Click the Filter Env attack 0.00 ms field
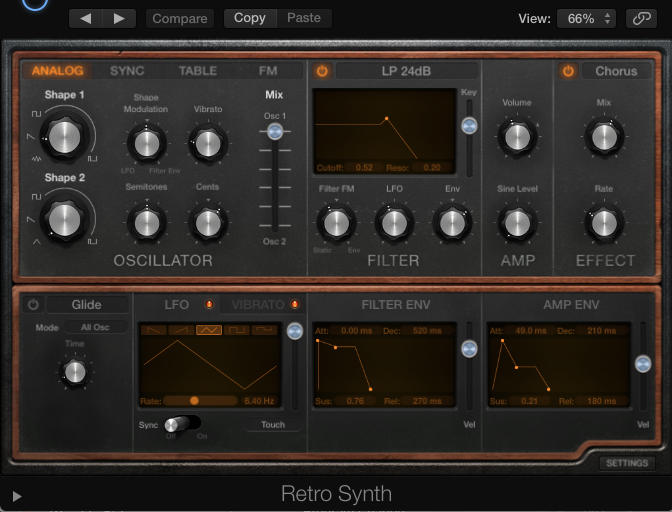This screenshot has height=512, width=672. (357, 330)
